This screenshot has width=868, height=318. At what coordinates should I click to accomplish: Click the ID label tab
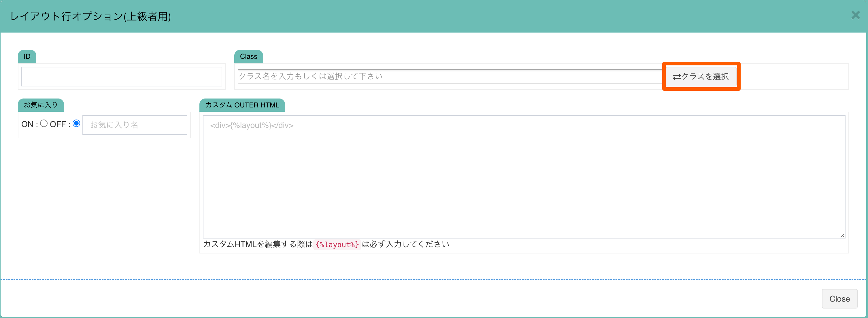coord(27,56)
